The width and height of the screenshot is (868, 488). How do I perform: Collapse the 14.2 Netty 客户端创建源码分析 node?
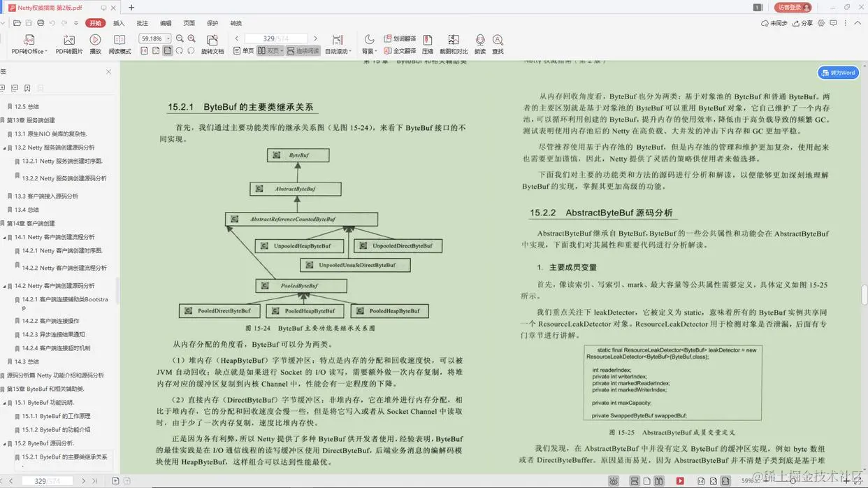(4, 285)
